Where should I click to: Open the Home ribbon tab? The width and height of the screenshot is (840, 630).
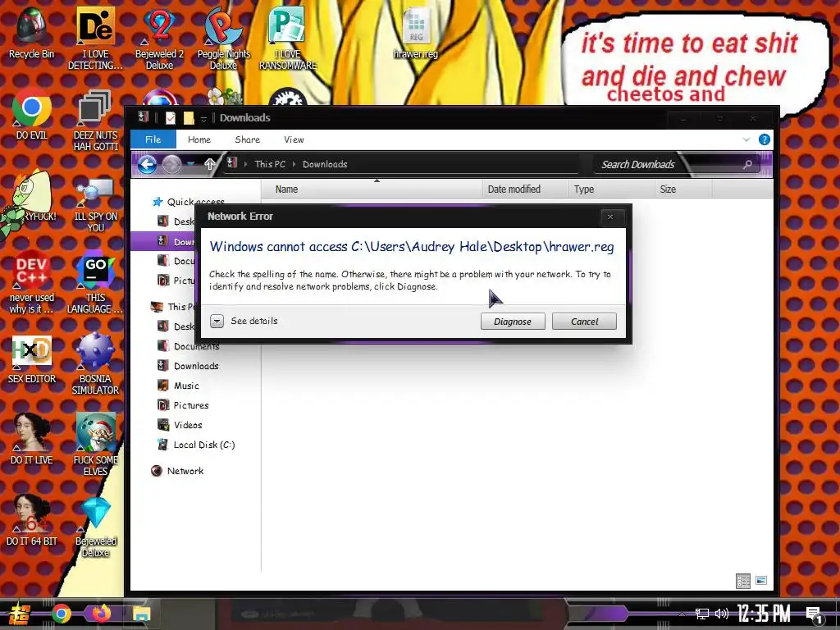click(199, 139)
